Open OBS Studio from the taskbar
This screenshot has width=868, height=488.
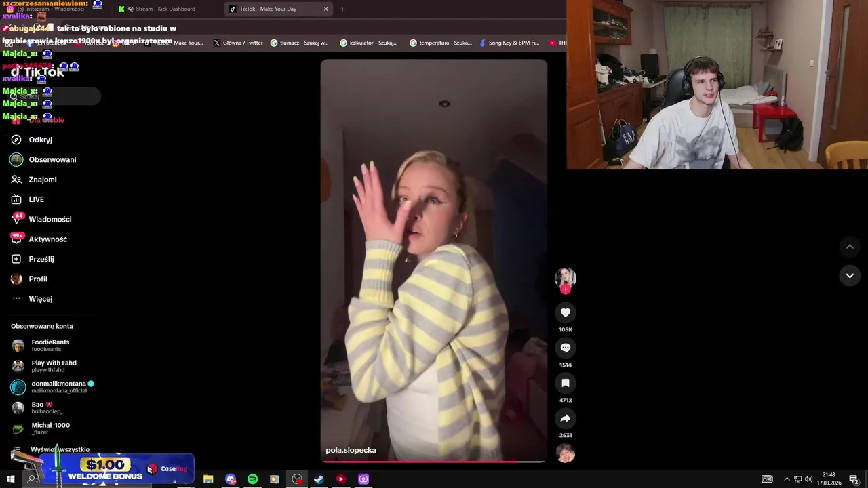coord(297,479)
